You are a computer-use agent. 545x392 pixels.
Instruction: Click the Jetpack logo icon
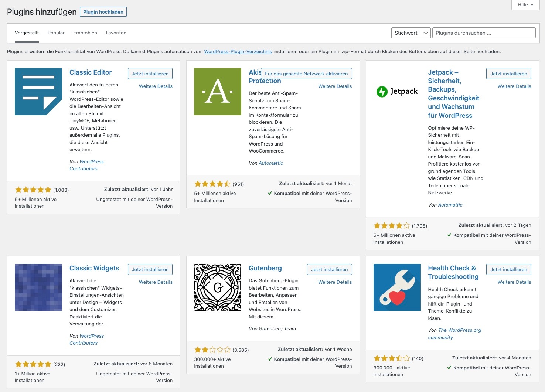(397, 92)
